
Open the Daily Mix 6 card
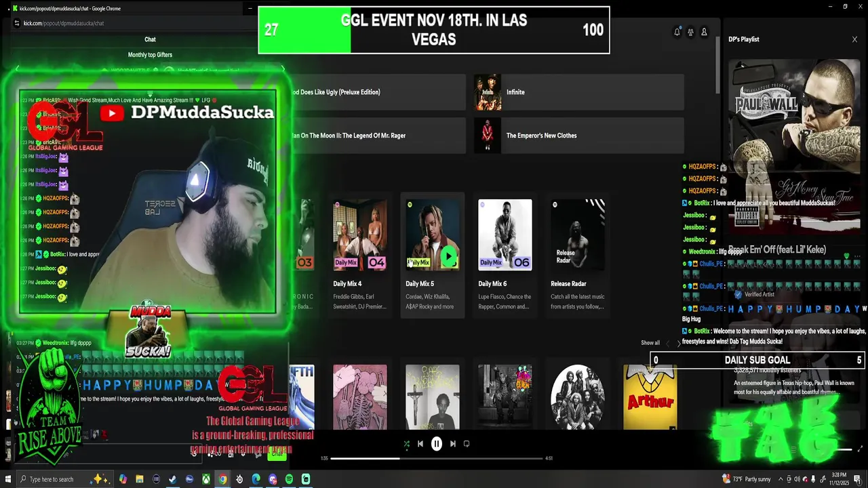pyautogui.click(x=505, y=256)
